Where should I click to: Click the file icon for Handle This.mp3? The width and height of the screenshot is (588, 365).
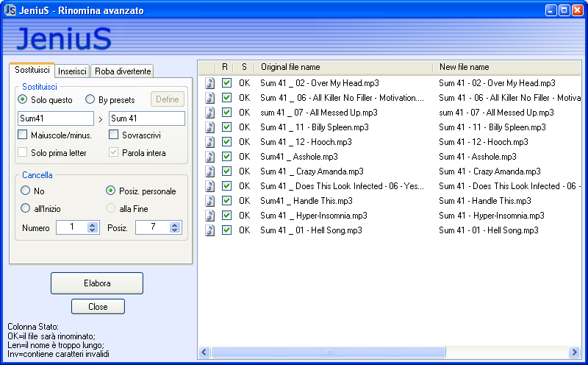point(210,201)
